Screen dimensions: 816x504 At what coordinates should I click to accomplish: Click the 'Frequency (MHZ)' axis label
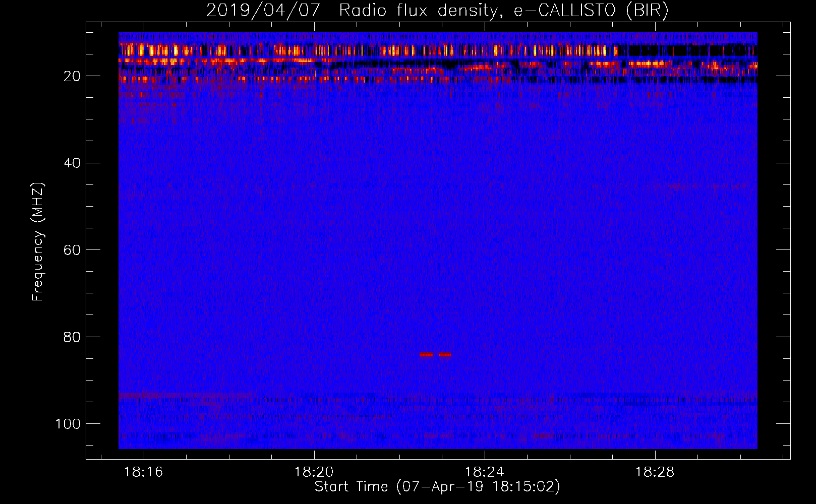(x=38, y=242)
